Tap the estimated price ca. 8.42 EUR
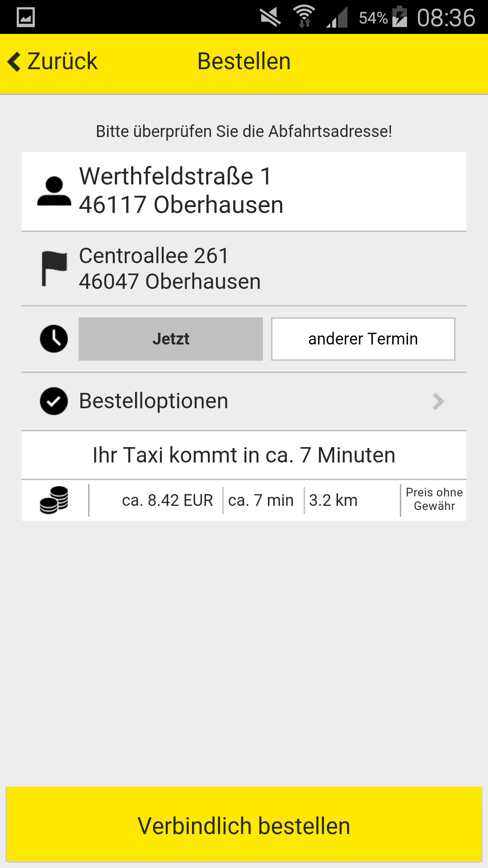The width and height of the screenshot is (488, 868). pos(167,500)
